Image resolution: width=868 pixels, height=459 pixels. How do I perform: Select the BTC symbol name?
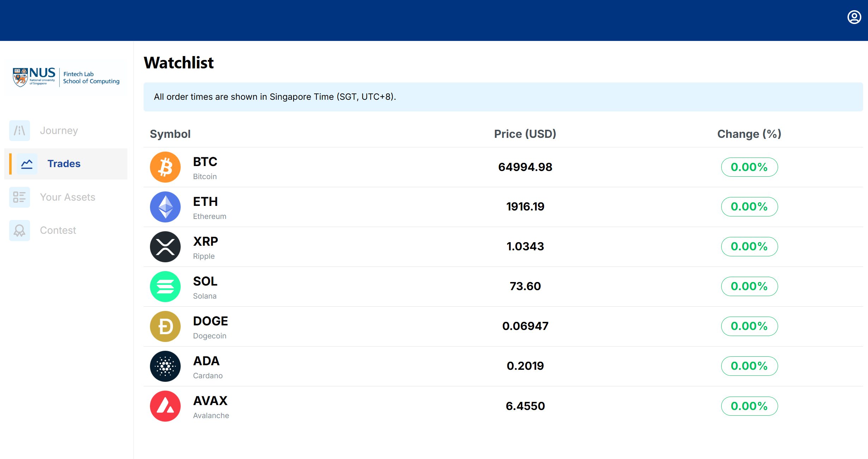tap(205, 162)
